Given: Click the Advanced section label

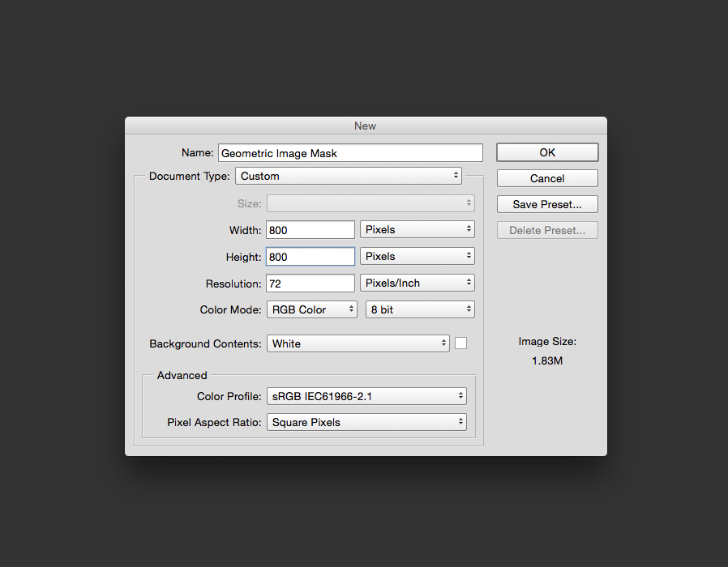Looking at the screenshot, I should coord(182,375).
